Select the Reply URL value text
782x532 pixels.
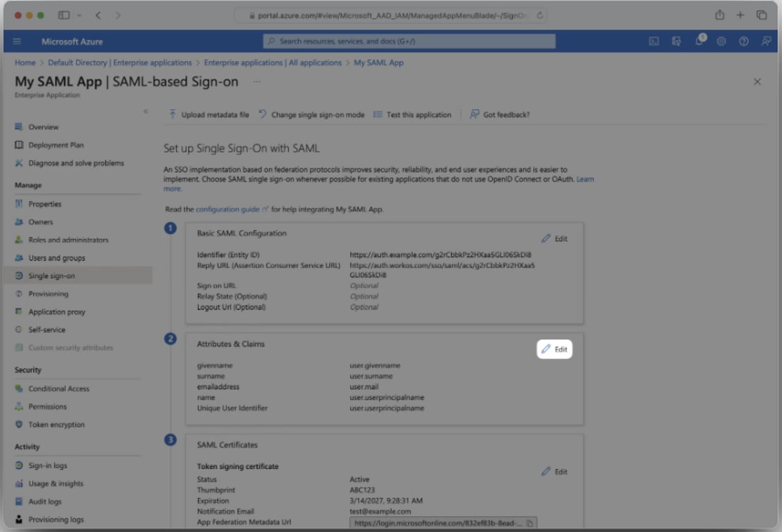coord(442,270)
